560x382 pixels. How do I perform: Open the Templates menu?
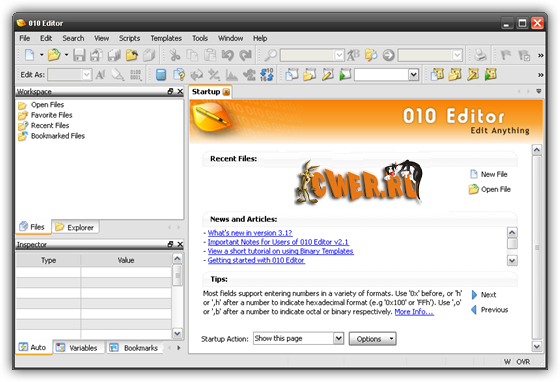[166, 38]
